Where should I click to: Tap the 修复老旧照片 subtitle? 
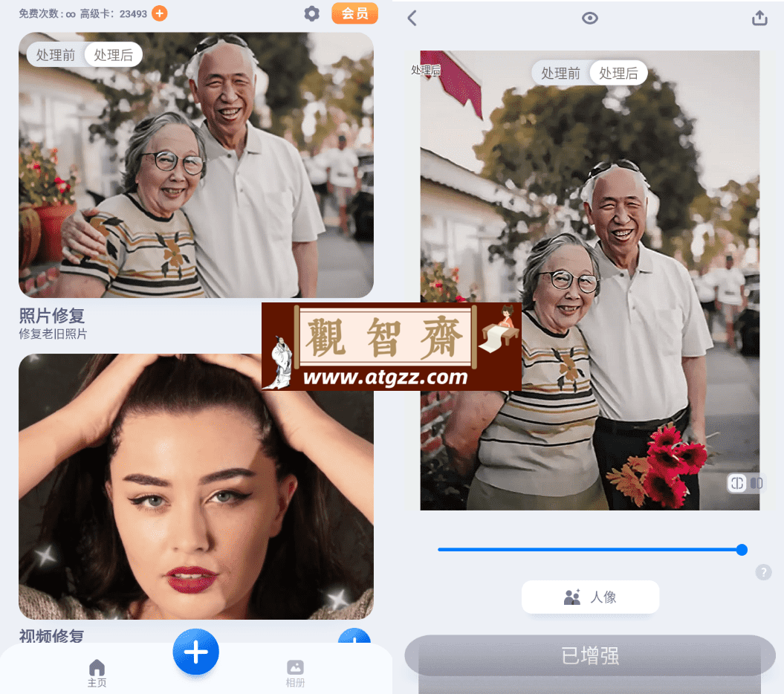(x=53, y=334)
